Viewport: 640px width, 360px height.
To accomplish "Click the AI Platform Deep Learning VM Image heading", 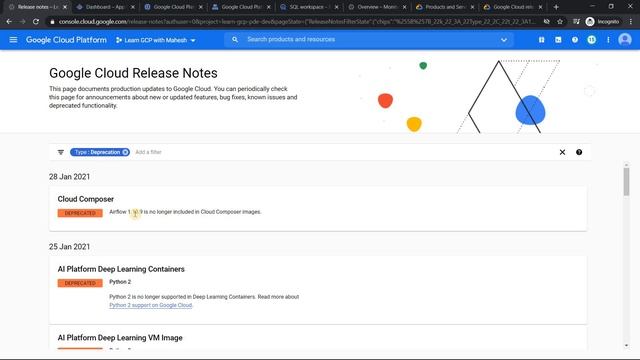I will pos(120,338).
